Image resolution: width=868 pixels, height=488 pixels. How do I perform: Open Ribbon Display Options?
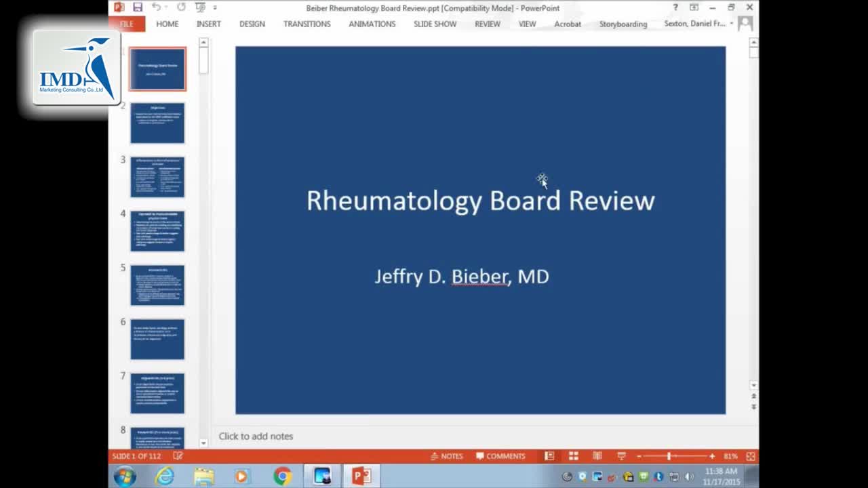(694, 7)
